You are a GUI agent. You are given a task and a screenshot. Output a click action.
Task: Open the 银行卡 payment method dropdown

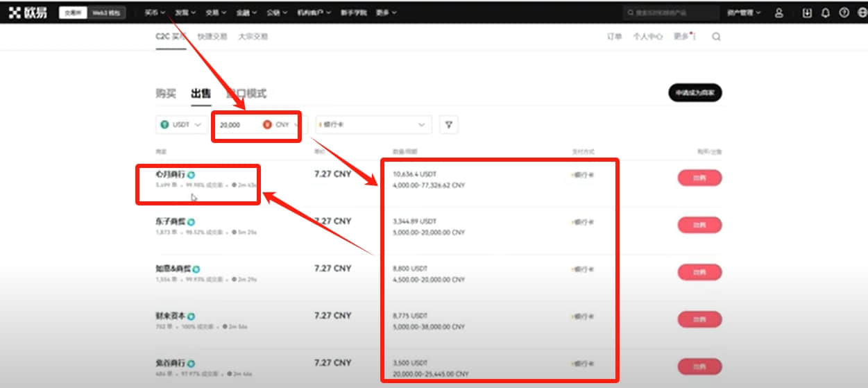(373, 125)
